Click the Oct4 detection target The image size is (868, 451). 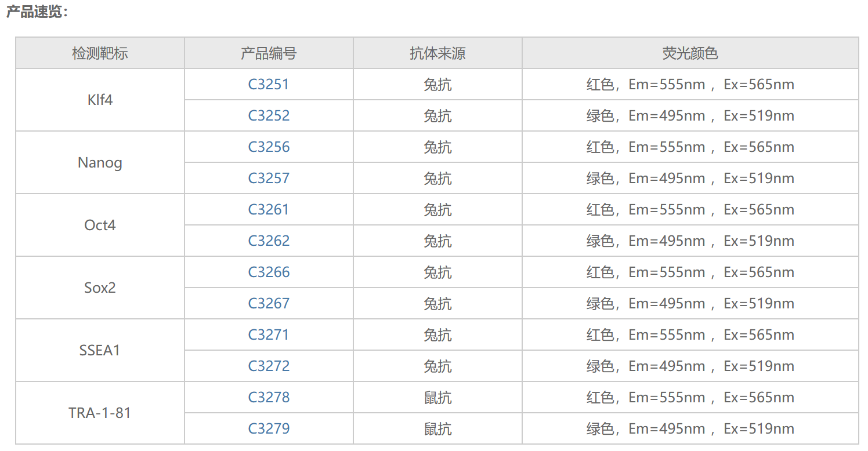pyautogui.click(x=100, y=225)
